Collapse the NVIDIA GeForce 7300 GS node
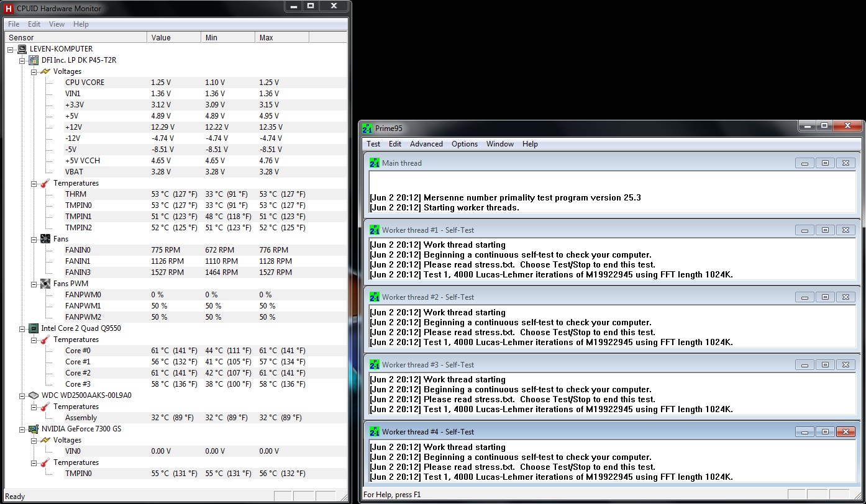Image resolution: width=866 pixels, height=504 pixels. 22,429
